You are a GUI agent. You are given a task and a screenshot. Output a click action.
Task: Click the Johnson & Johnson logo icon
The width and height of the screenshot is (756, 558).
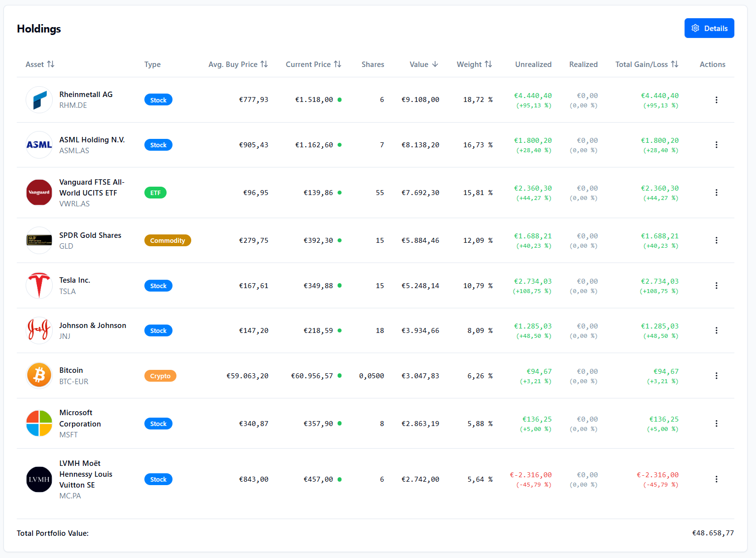(x=39, y=330)
